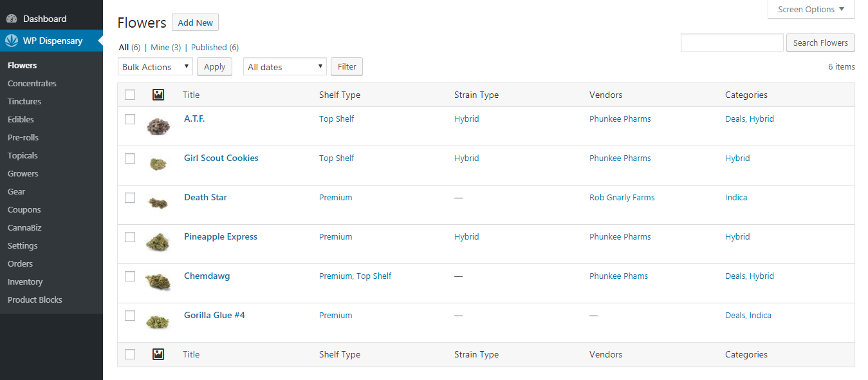Open the Rob Gnarly Farms vendor link

[x=622, y=198]
